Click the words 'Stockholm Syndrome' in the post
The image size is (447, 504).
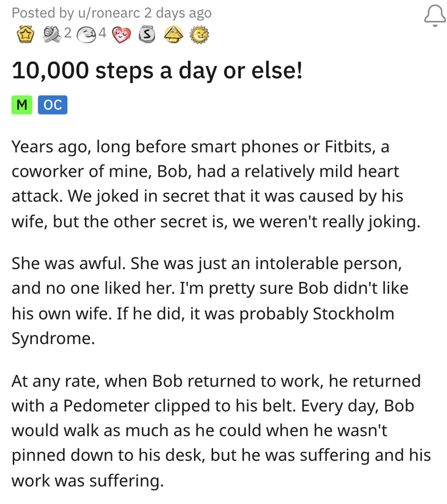click(346, 314)
